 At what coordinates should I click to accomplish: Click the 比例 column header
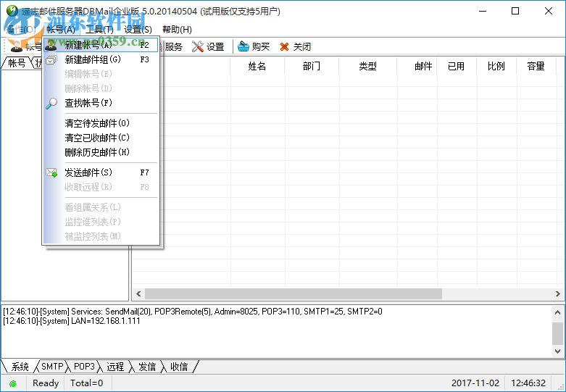click(x=496, y=66)
